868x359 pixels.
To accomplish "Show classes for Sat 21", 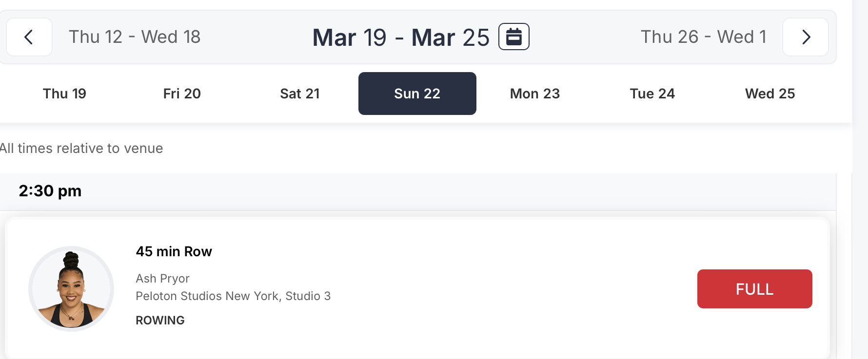I will [300, 94].
